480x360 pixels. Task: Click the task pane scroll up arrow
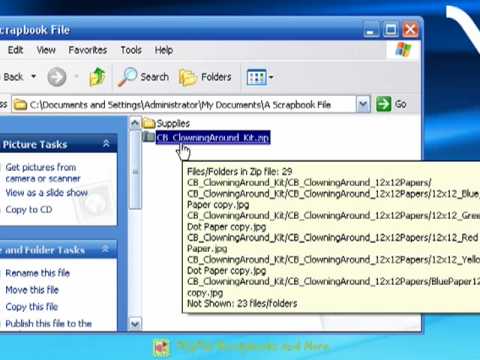point(135,124)
